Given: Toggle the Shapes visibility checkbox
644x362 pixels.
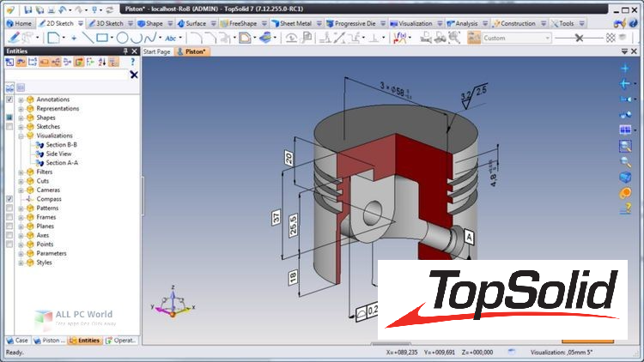Looking at the screenshot, I should pyautogui.click(x=9, y=118).
